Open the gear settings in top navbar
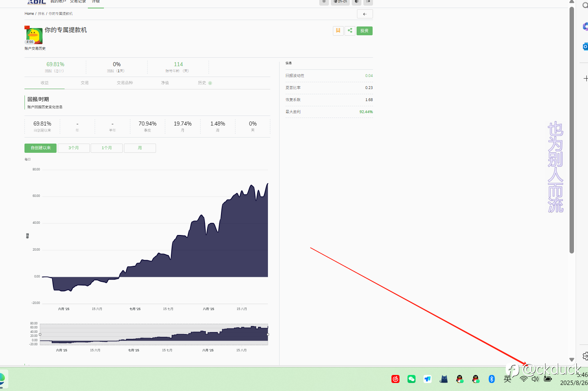The image size is (588, 391). [x=324, y=2]
